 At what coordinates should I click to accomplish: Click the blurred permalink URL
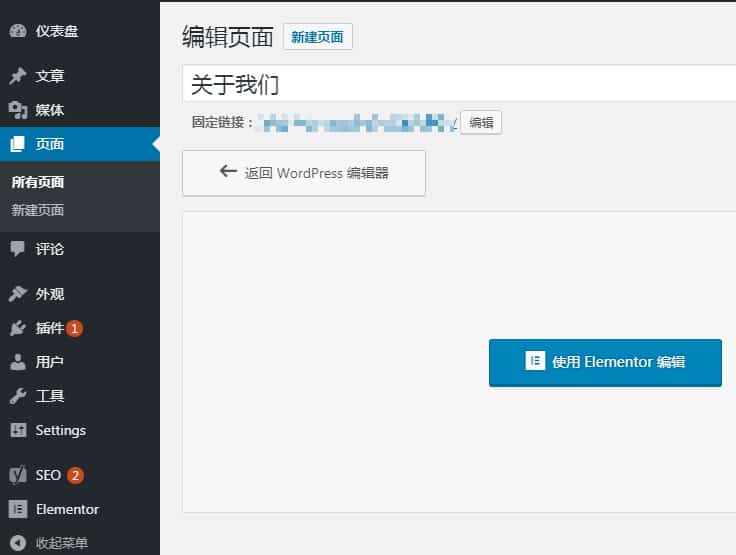(358, 123)
